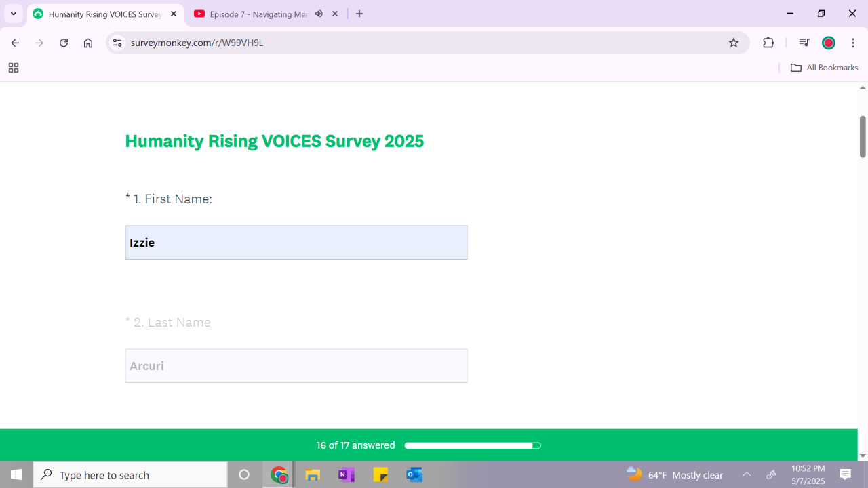Go forward to the next page
The image size is (868, 488).
click(39, 43)
